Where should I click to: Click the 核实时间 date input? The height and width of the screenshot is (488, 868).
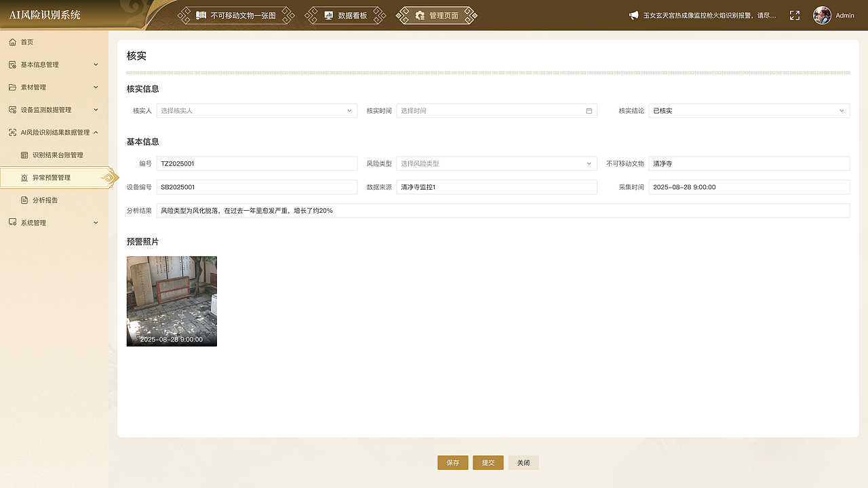pos(496,110)
